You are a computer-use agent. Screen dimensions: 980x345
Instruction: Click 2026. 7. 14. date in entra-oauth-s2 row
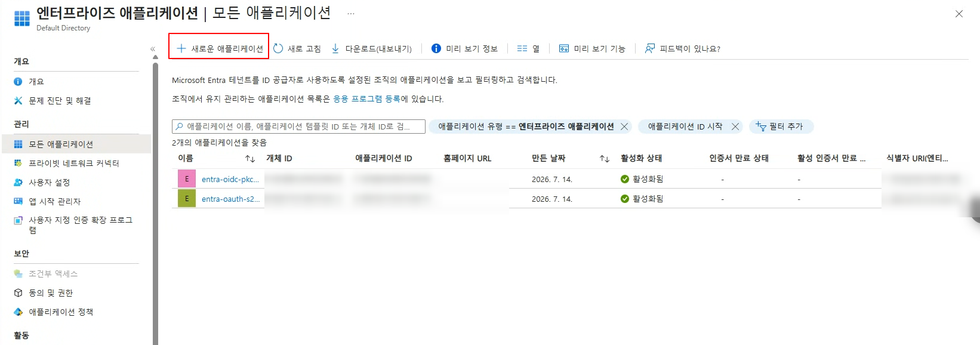coord(552,199)
